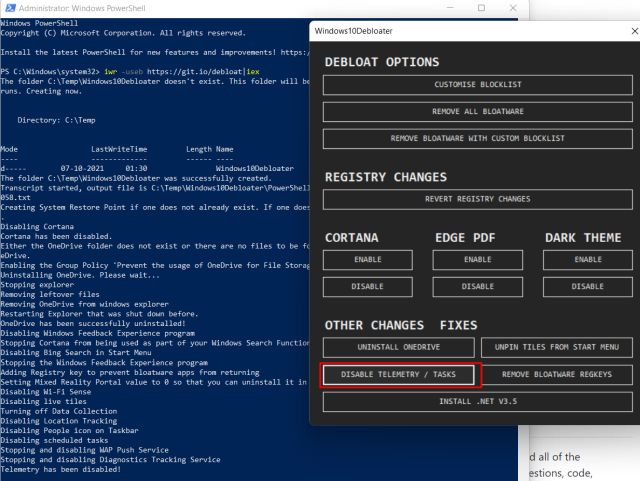The image size is (640, 481).
Task: Click the git.io/debloat URL in command
Action: [195, 72]
